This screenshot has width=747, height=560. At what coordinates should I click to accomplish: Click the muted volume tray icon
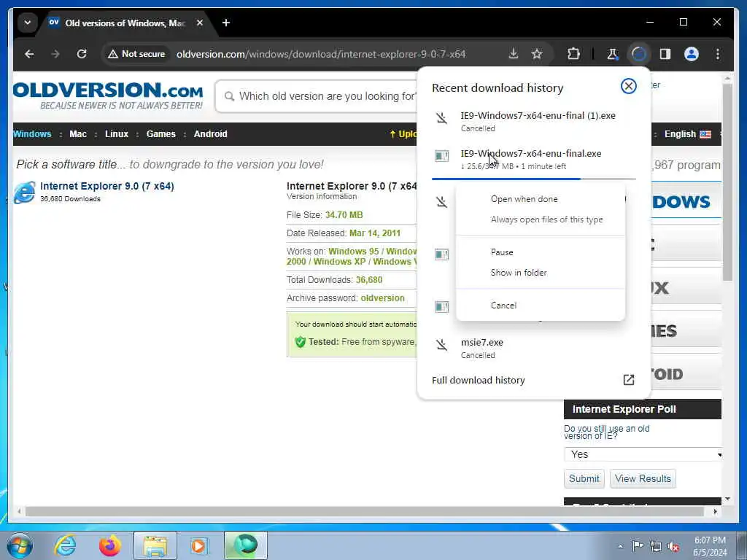pyautogui.click(x=673, y=546)
